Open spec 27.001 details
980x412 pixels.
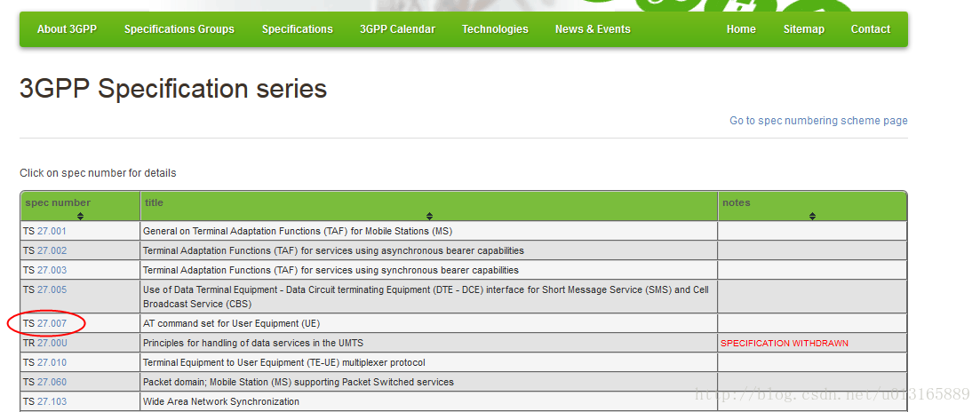point(52,231)
